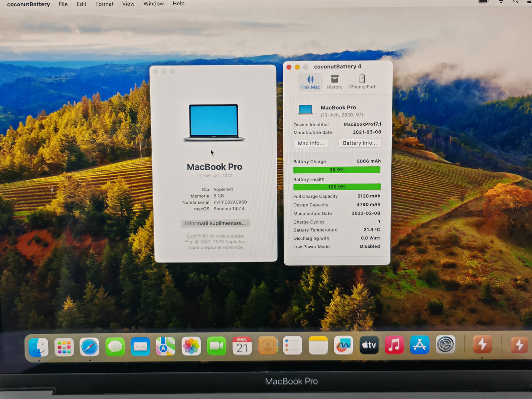Open the Format menu
This screenshot has width=532, height=399.
coord(104,4)
